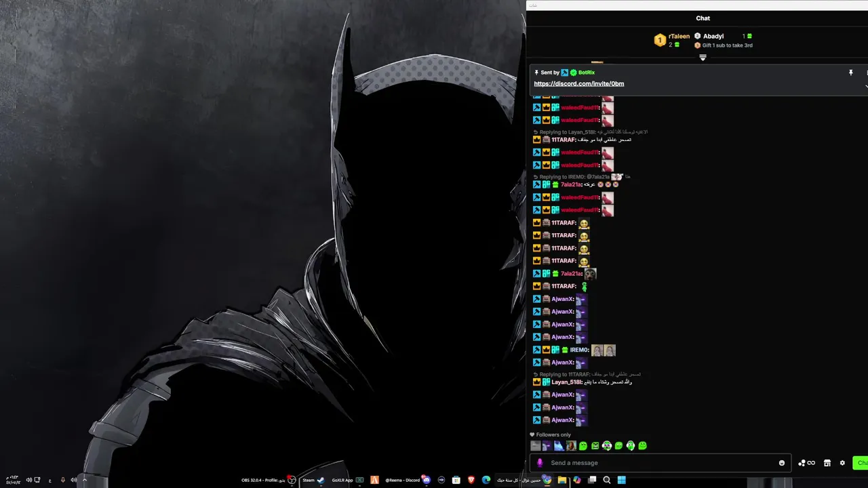Click Layan_518 username in chat

pos(567,382)
